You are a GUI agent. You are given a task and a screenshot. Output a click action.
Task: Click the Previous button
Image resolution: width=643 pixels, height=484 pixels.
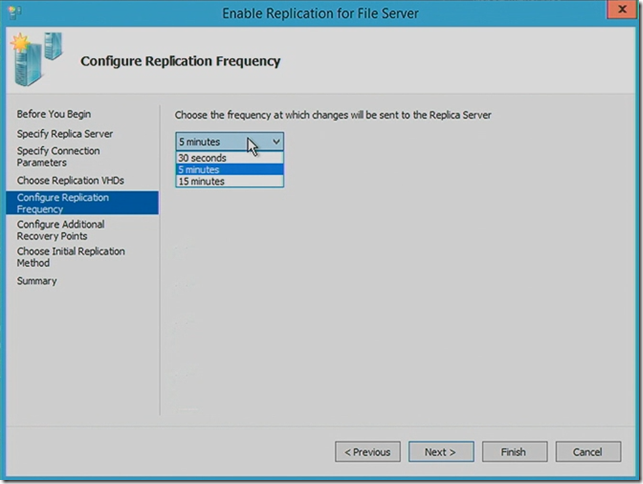[367, 452]
